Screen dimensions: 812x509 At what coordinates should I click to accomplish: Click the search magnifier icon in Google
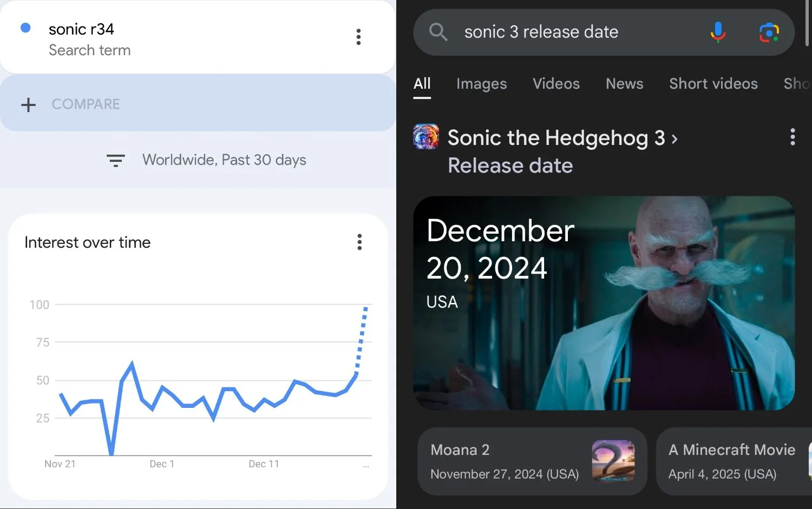pos(438,32)
